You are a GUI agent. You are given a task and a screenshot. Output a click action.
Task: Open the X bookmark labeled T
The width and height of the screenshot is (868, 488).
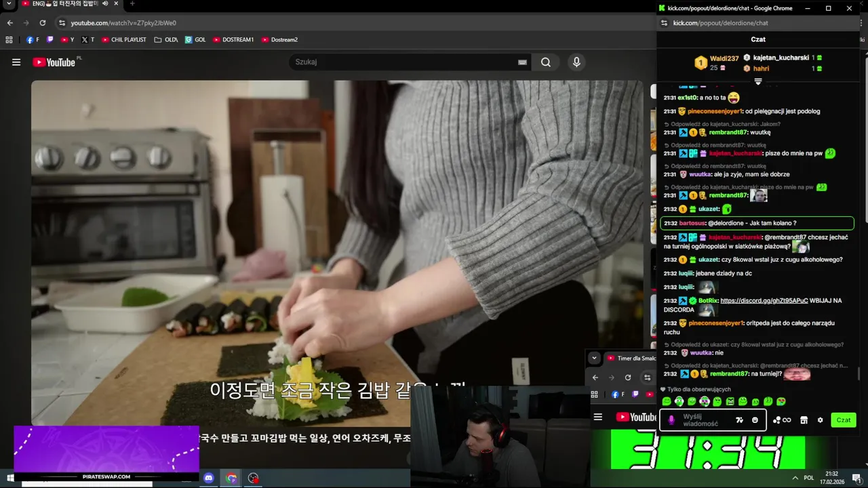click(x=87, y=39)
